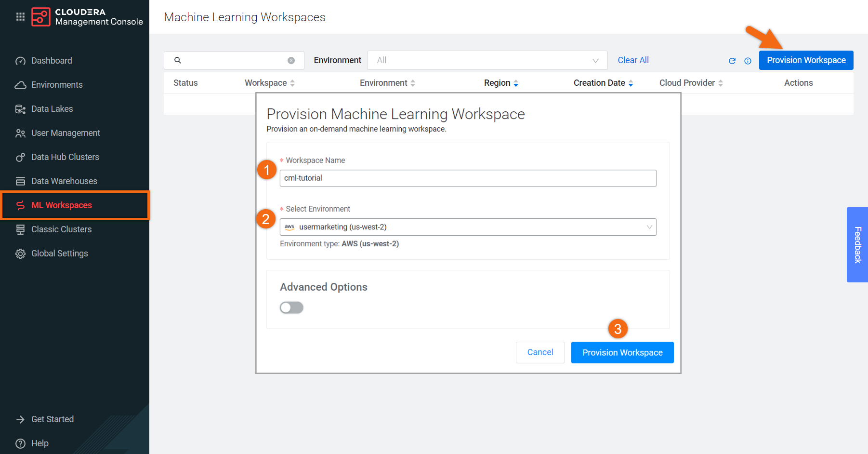Enable Advanced Options toggle

pos(291,307)
